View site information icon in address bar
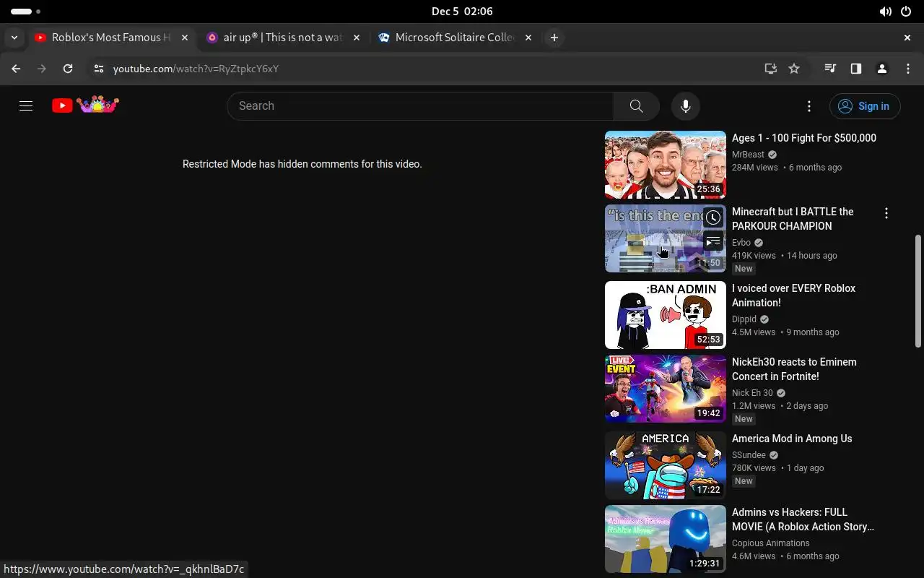This screenshot has width=924, height=578. [x=99, y=69]
